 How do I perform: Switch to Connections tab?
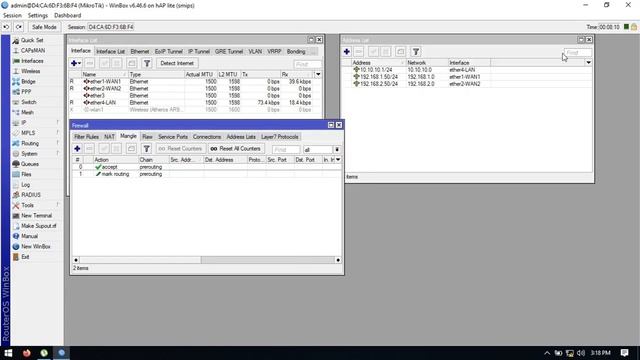click(x=207, y=137)
